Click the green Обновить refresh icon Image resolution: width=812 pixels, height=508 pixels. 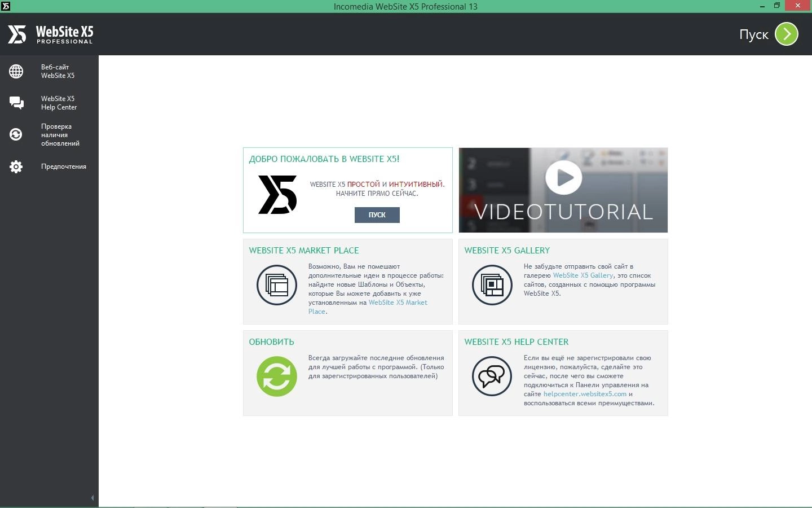click(277, 376)
